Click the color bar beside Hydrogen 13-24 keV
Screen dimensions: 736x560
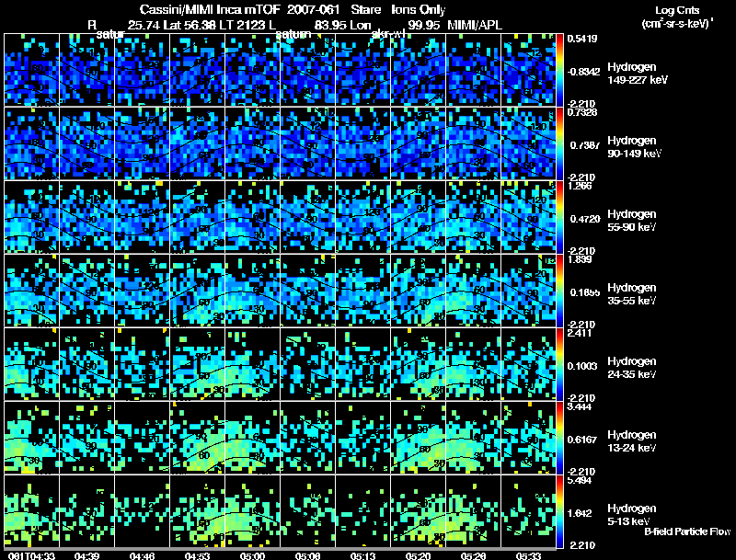(559, 438)
